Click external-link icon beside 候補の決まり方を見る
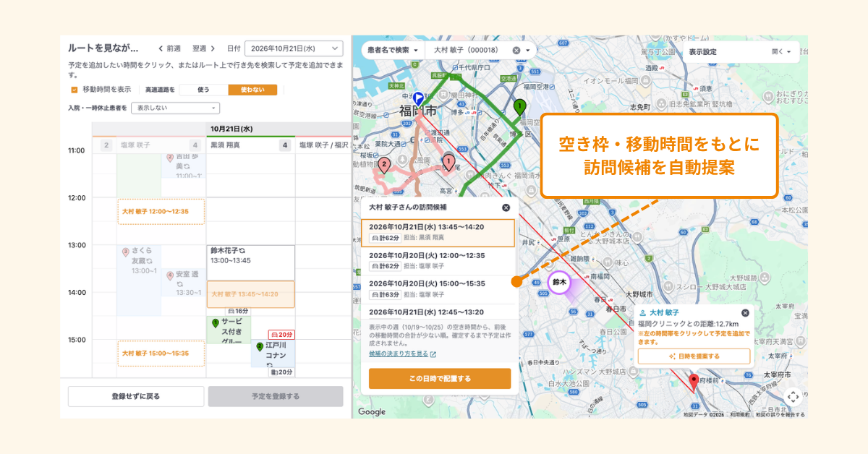The image size is (868, 454). coord(433,354)
